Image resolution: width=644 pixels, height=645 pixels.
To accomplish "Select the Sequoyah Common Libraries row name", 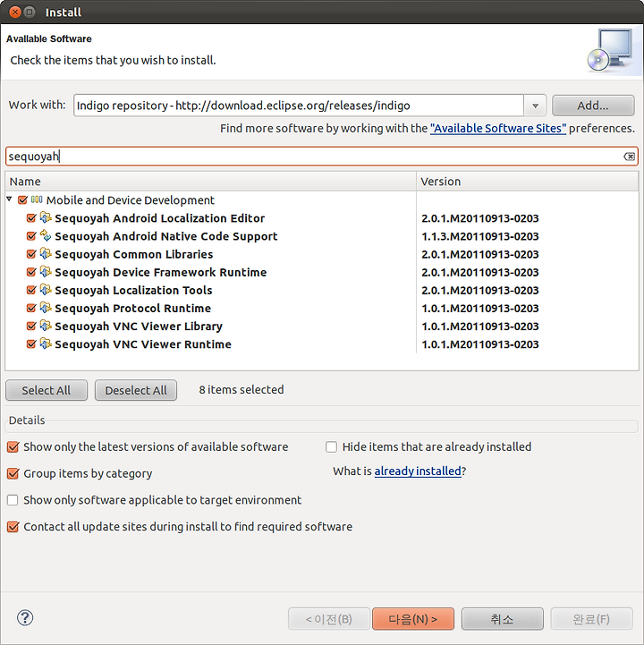I will (133, 254).
